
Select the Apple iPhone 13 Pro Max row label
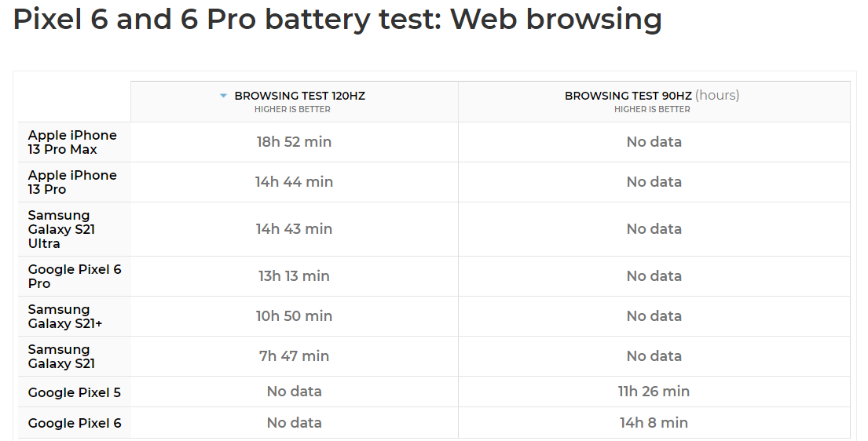pyautogui.click(x=72, y=142)
